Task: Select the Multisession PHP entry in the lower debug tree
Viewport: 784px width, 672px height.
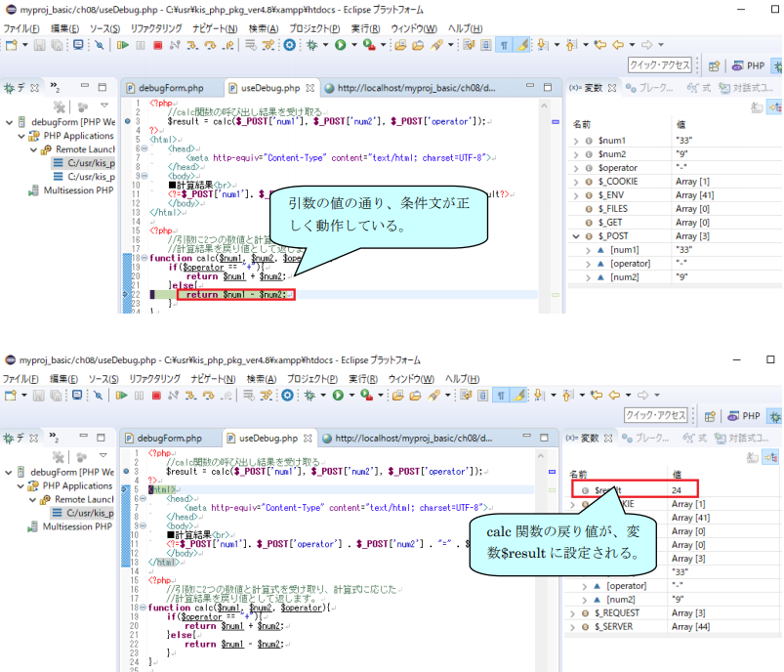Action: coord(78,526)
